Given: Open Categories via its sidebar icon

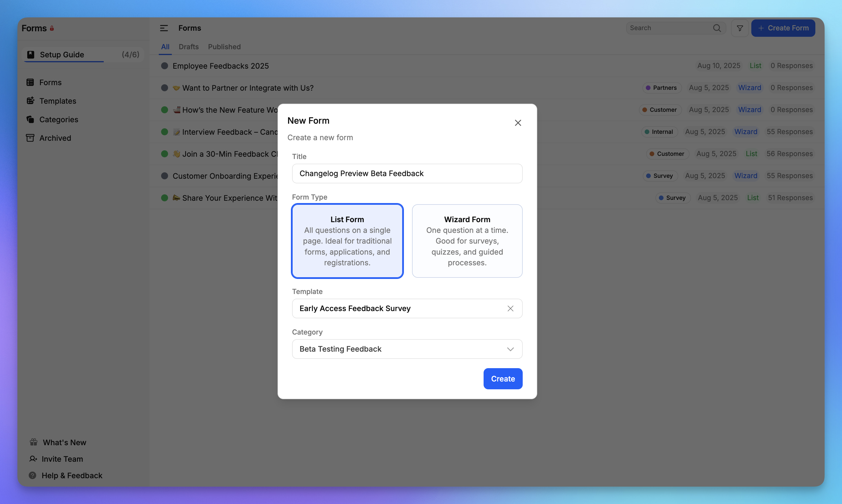Looking at the screenshot, I should pyautogui.click(x=31, y=119).
